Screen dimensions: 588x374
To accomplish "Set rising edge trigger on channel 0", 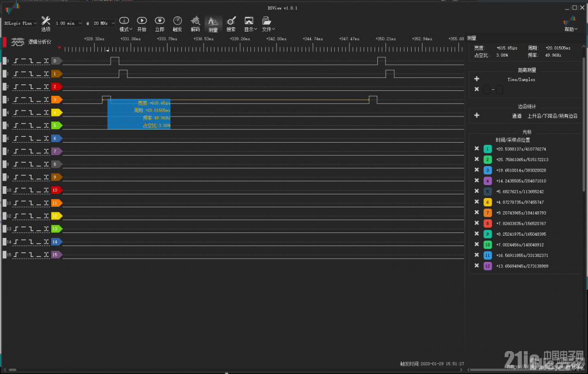I will coord(16,61).
